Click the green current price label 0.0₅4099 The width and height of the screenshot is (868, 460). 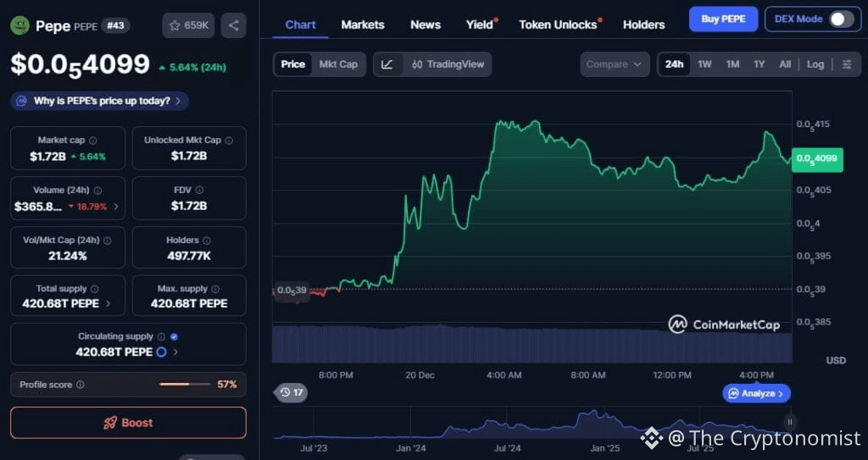tap(817, 159)
